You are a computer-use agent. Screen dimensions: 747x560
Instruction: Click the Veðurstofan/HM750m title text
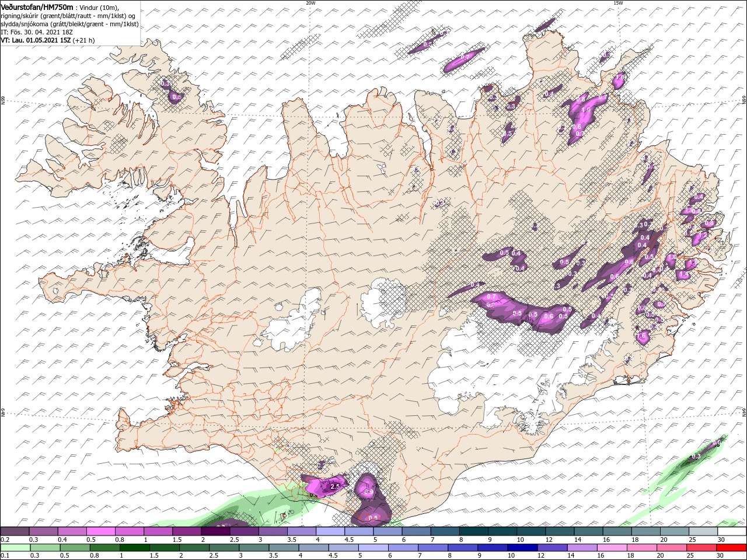(x=37, y=6)
